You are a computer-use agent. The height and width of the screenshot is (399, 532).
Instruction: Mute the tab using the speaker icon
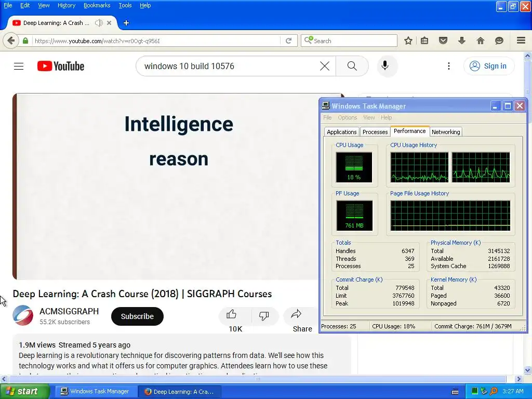pyautogui.click(x=99, y=23)
